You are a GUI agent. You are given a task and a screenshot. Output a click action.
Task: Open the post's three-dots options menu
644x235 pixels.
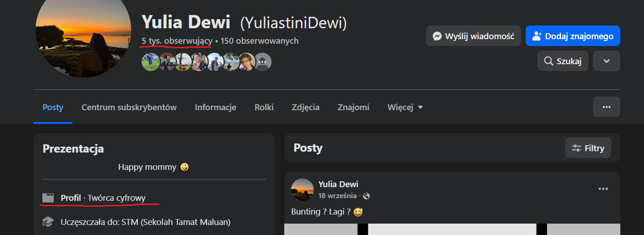[x=603, y=189]
